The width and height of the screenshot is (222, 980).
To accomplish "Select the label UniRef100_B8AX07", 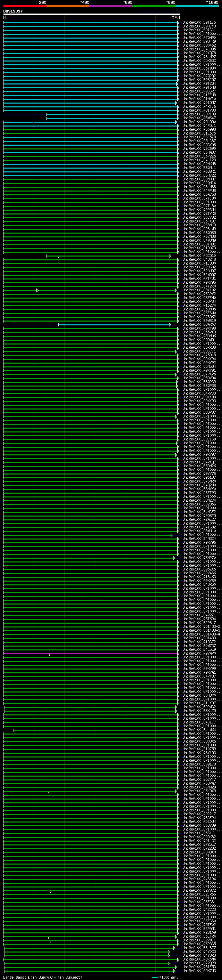I will click(x=199, y=324).
